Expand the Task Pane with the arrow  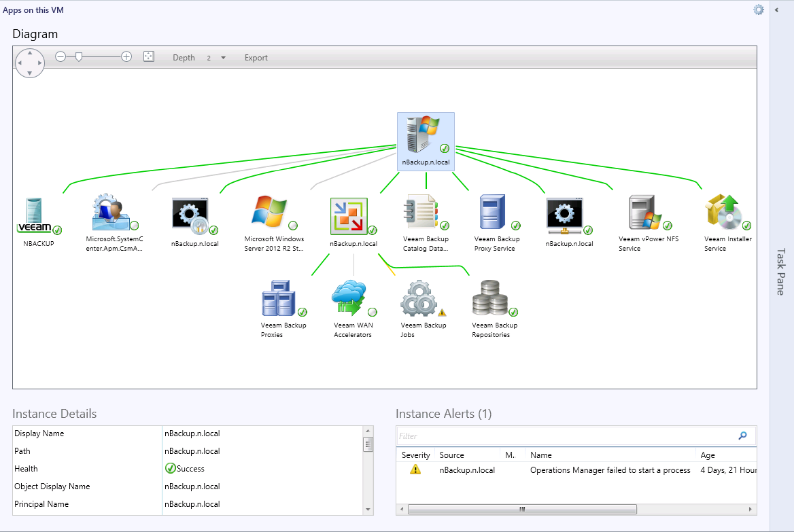point(776,10)
